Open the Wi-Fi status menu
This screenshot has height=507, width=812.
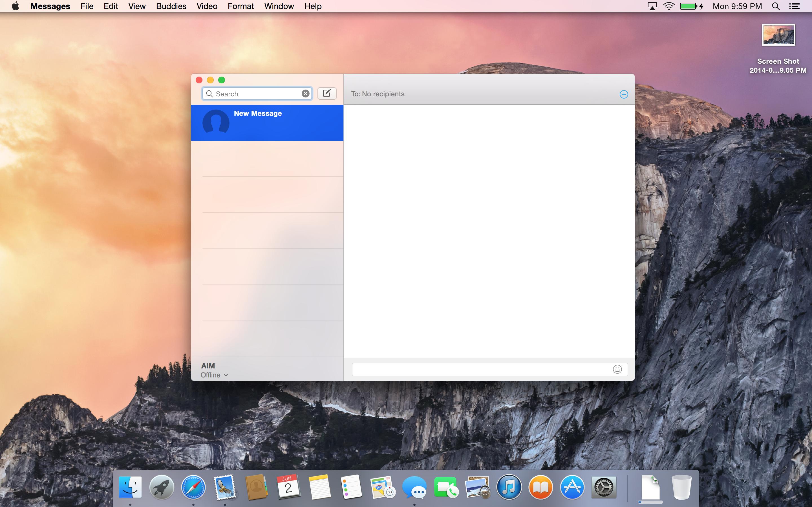pyautogui.click(x=668, y=6)
